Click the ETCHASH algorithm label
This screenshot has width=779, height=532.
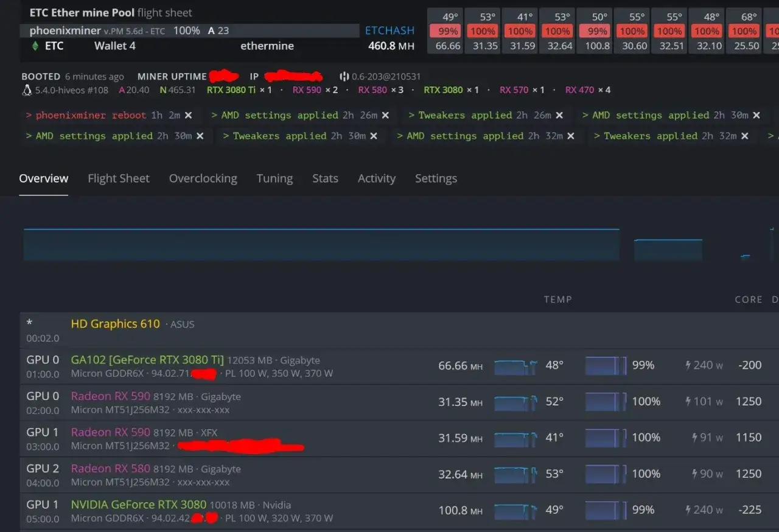click(389, 30)
